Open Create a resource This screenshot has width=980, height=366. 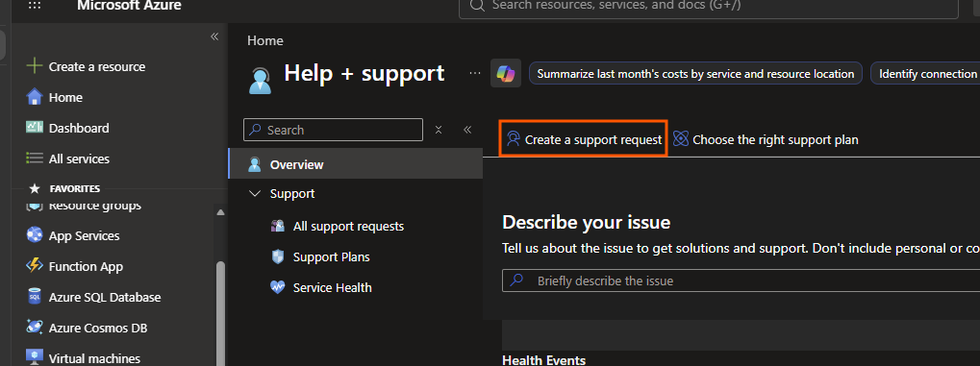pyautogui.click(x=97, y=67)
